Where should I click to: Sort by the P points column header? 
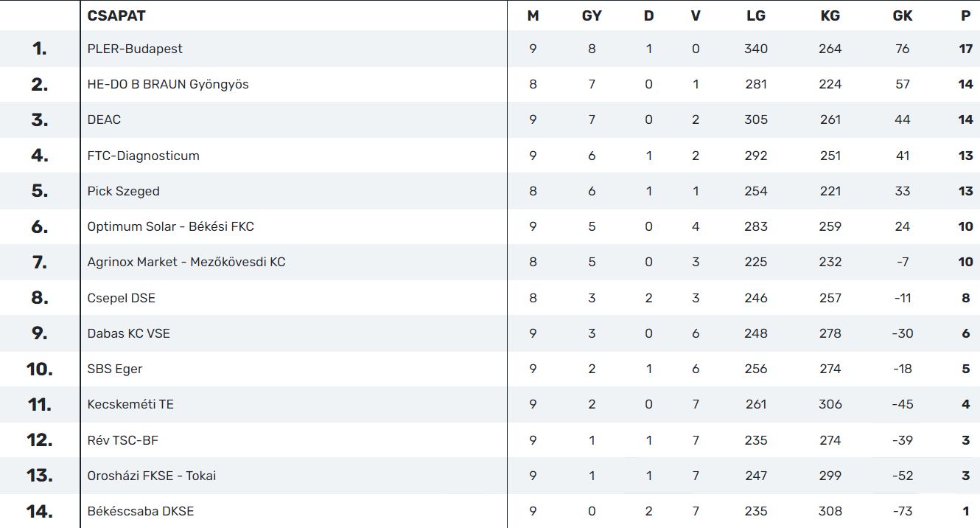click(x=966, y=15)
